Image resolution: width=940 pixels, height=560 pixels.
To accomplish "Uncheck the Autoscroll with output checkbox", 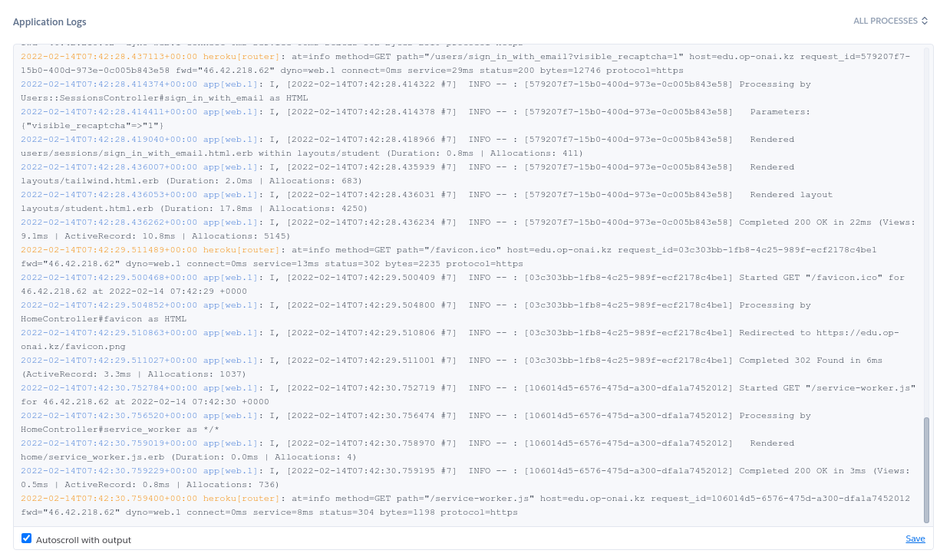I will point(26,539).
